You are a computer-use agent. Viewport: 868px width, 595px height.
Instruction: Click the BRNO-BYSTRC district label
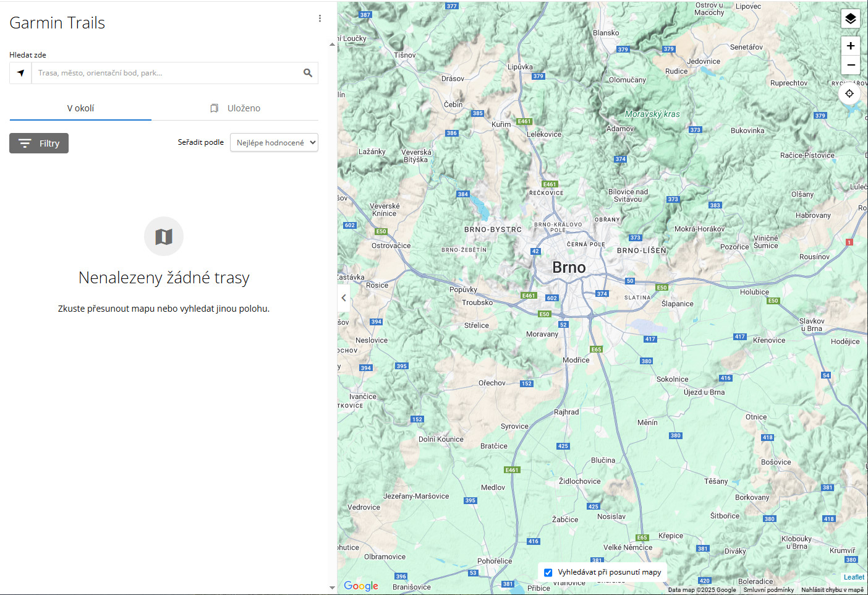(x=493, y=229)
